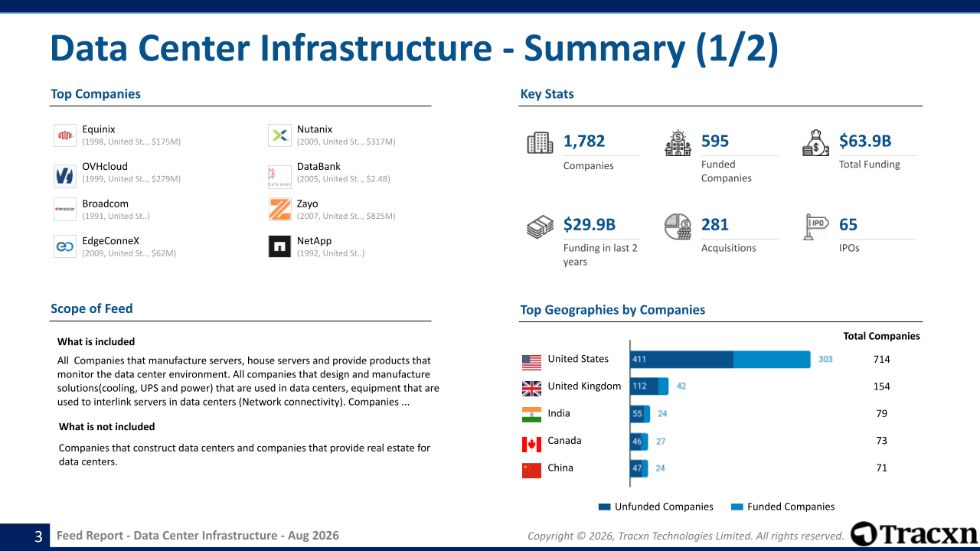The image size is (980, 551).
Task: Click the pie chart Acquisitions icon
Action: point(678,227)
